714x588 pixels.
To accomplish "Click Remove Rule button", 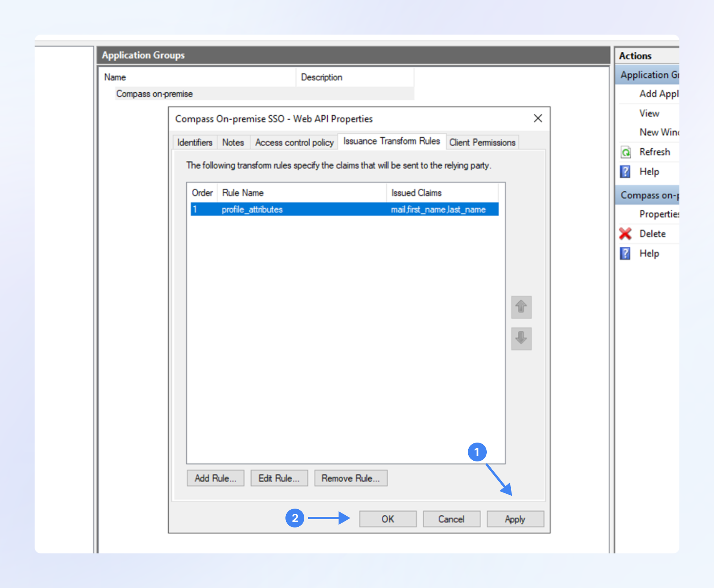I will coord(350,478).
